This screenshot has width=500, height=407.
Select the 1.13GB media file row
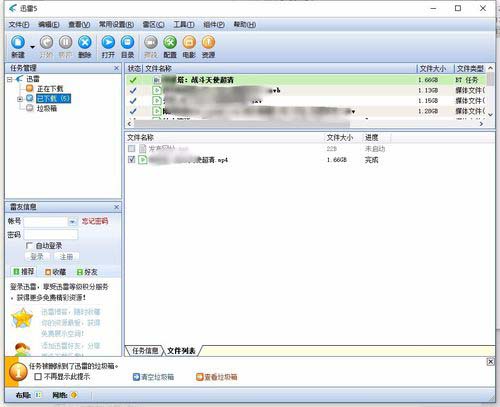pyautogui.click(x=306, y=90)
